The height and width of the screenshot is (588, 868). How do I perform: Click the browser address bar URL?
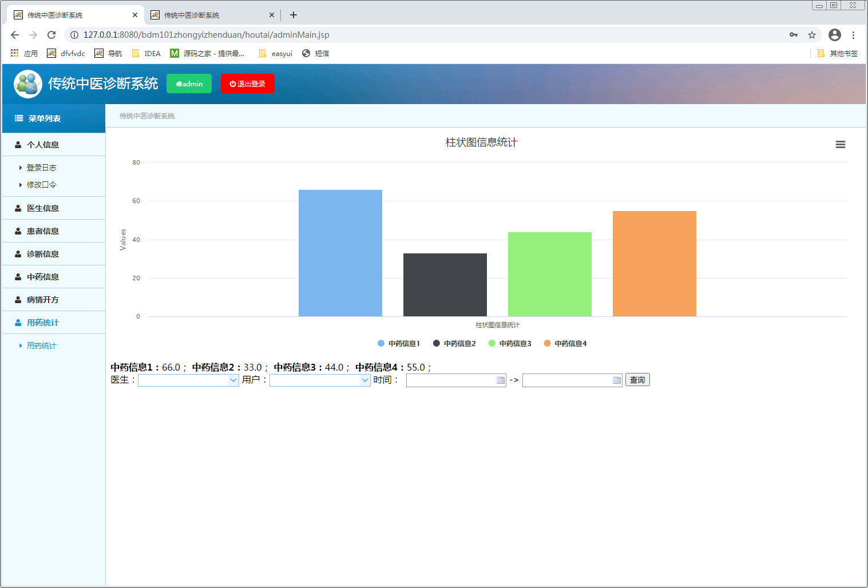(206, 35)
